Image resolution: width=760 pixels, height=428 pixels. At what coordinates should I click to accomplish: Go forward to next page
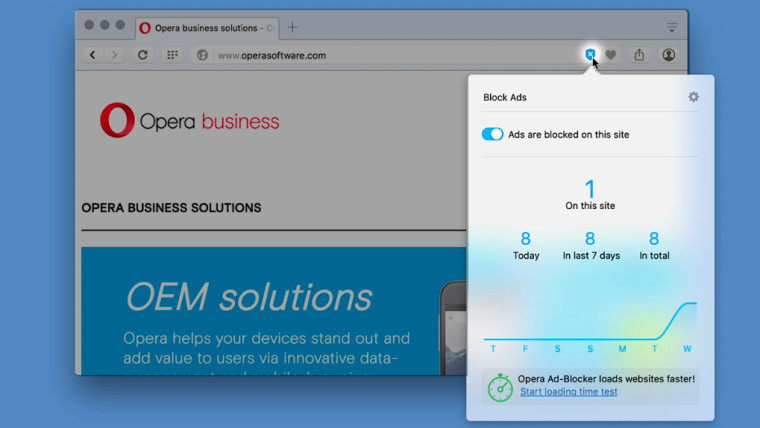(x=115, y=55)
